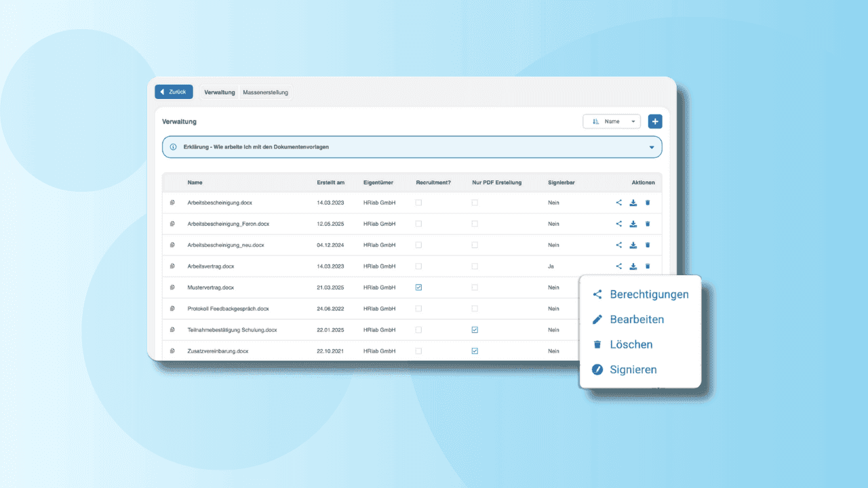This screenshot has height=488, width=868.
Task: Uncheck Recruitment box for Mustervertrag.docx
Action: pyautogui.click(x=418, y=287)
